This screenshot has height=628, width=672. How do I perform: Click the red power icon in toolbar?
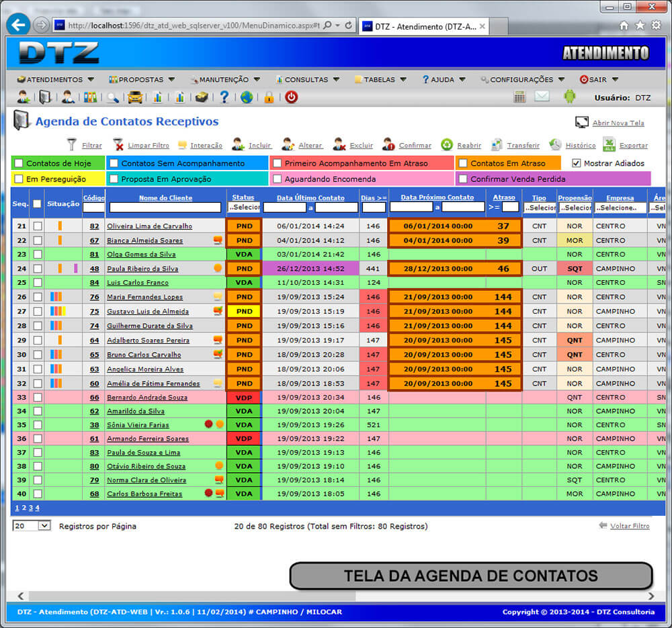pyautogui.click(x=291, y=97)
